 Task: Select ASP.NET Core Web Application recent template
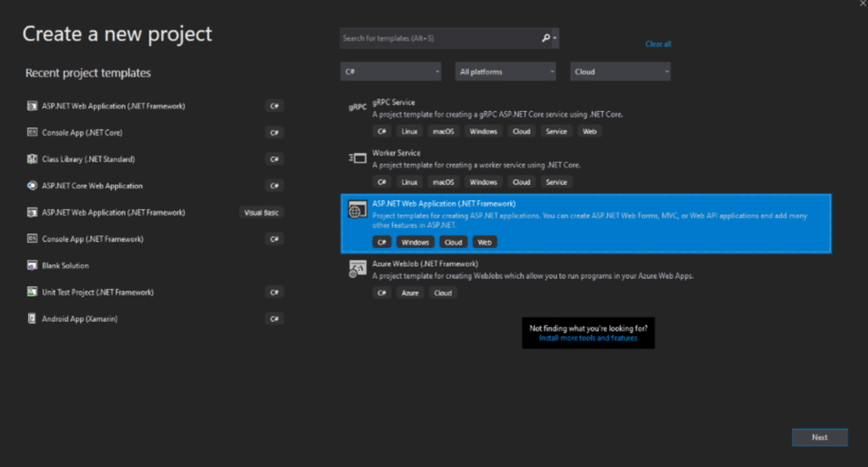[x=93, y=186]
